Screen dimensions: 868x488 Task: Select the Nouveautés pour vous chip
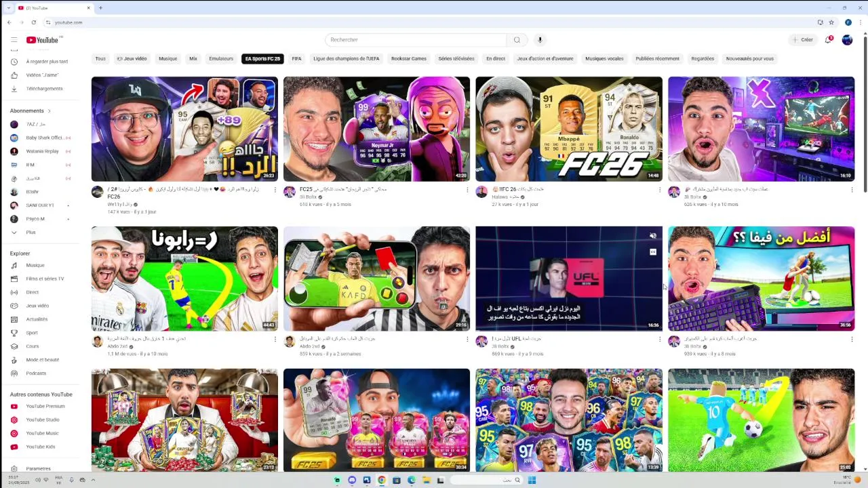coord(750,59)
